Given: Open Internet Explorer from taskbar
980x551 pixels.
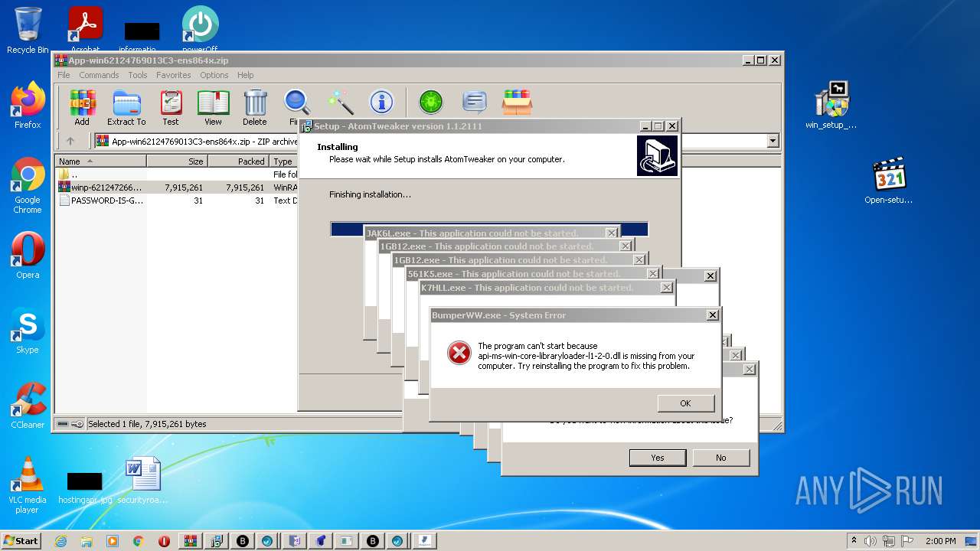Looking at the screenshot, I should pos(60,540).
